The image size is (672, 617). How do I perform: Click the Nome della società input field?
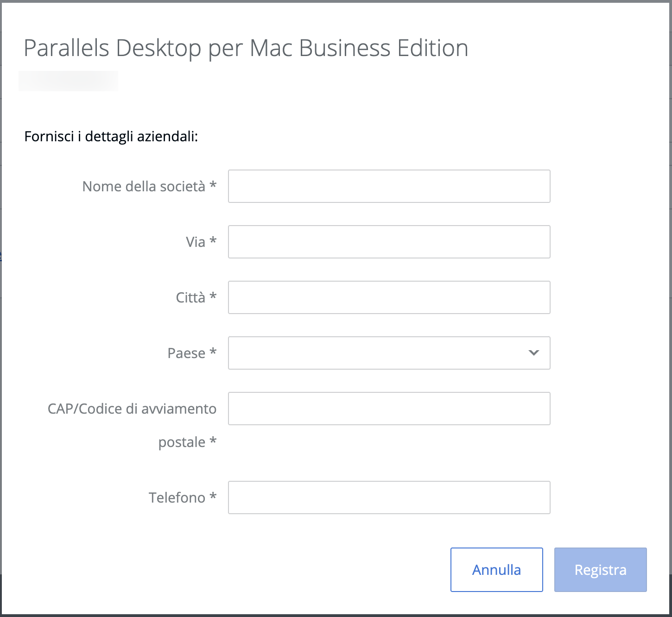(x=389, y=186)
